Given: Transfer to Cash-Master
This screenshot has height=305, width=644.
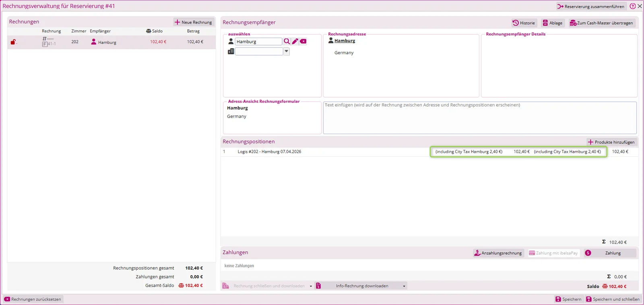Looking at the screenshot, I should click(601, 23).
